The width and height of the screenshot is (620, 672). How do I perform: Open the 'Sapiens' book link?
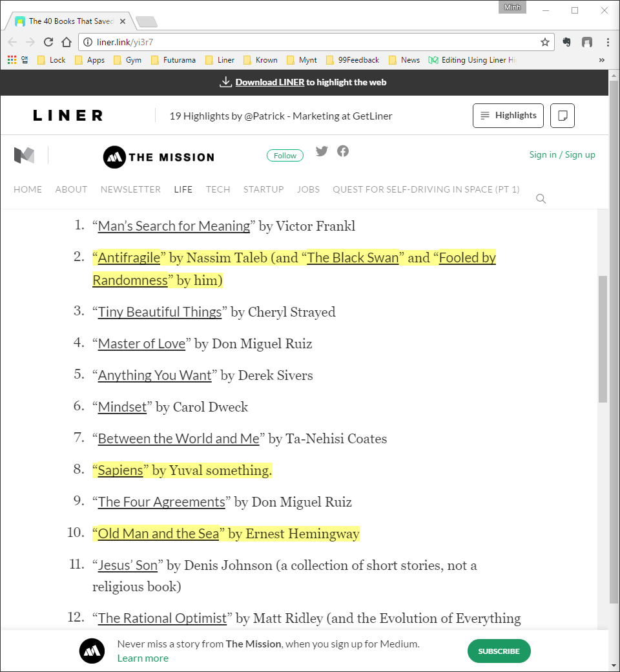120,470
